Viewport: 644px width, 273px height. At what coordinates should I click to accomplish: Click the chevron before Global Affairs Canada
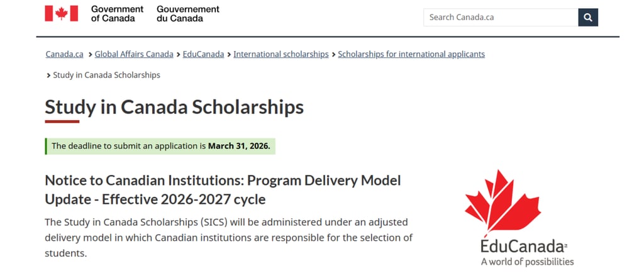tap(91, 54)
